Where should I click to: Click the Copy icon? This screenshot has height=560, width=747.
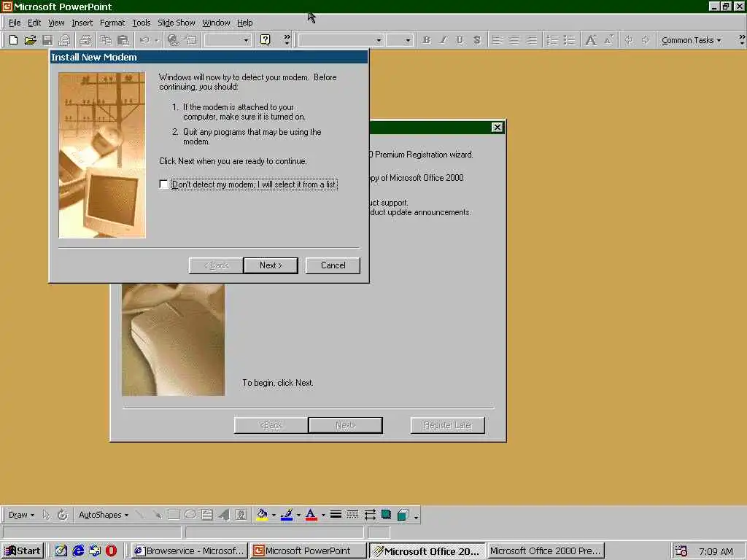click(x=106, y=40)
